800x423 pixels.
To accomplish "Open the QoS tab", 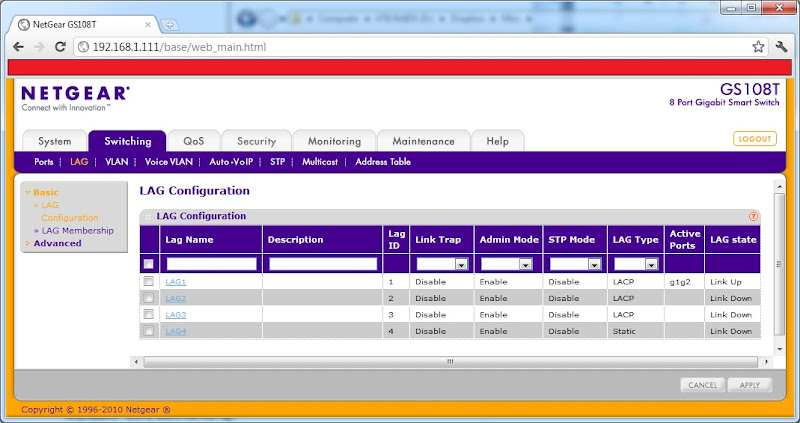I will [x=194, y=141].
